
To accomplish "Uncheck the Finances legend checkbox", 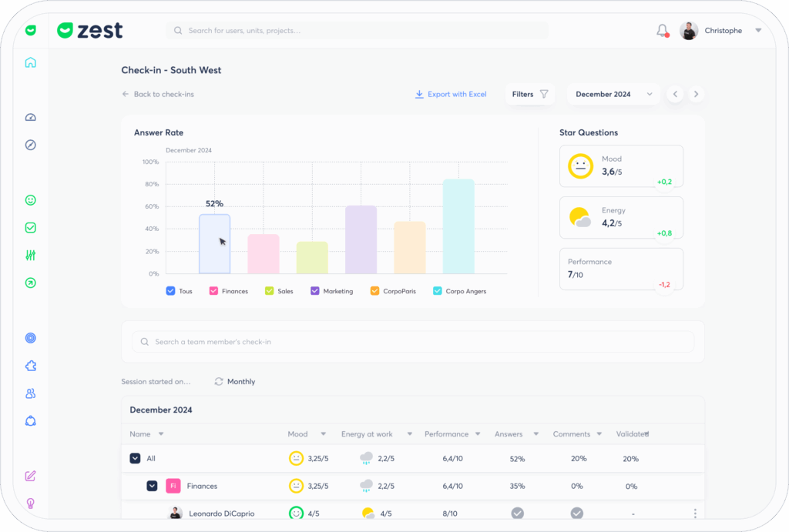I will click(x=214, y=291).
